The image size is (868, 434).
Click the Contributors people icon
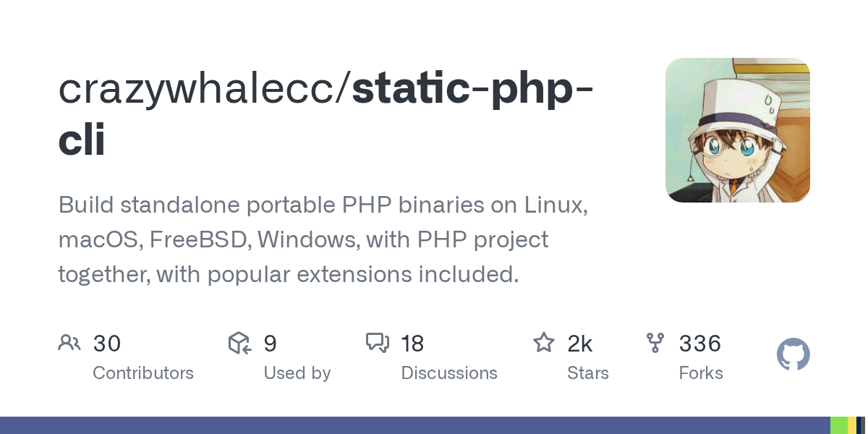[69, 343]
